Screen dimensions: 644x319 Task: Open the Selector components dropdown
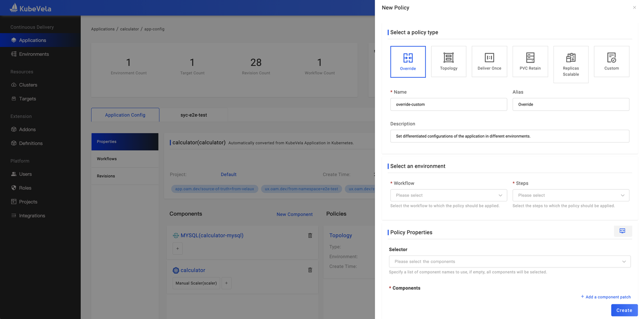pyautogui.click(x=509, y=261)
